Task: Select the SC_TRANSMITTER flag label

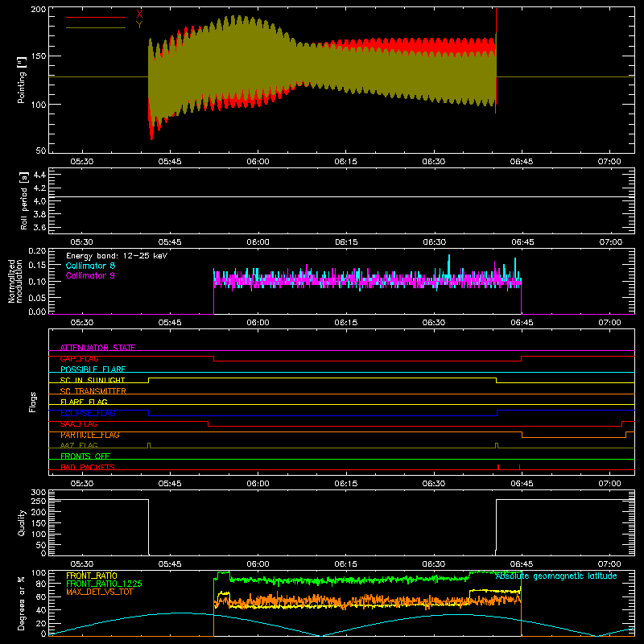Action: coord(93,391)
